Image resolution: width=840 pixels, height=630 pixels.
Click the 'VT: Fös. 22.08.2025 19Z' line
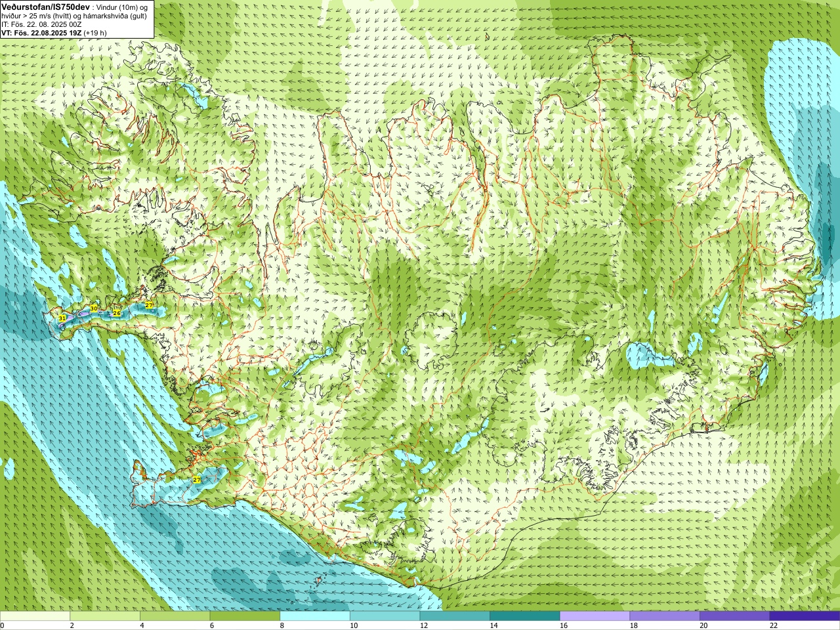pos(41,32)
